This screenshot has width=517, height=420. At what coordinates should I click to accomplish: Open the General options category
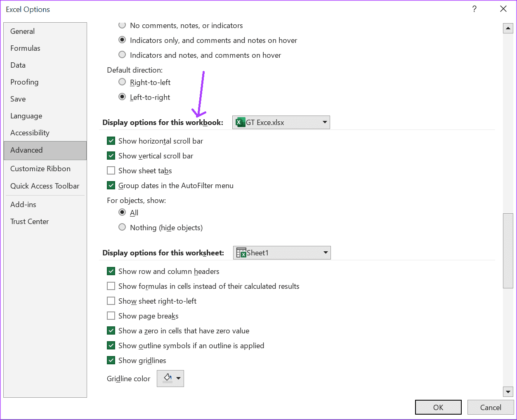click(x=45, y=31)
